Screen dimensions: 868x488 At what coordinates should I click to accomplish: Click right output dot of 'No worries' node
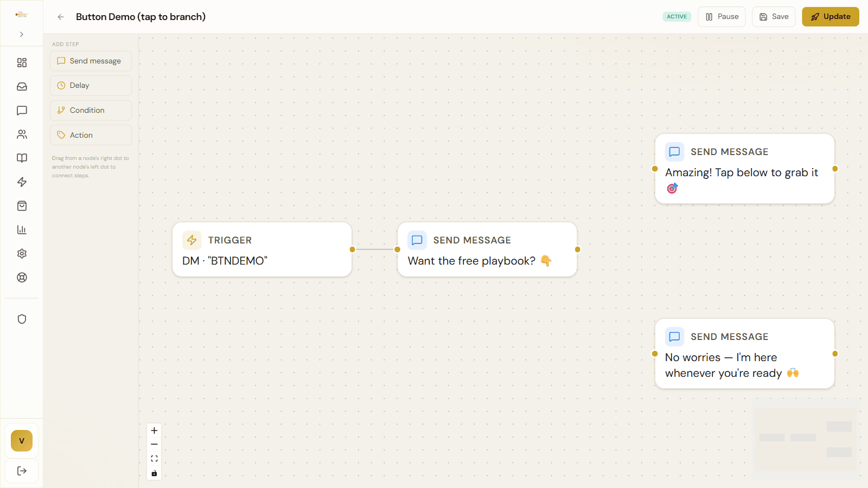pos(835,354)
